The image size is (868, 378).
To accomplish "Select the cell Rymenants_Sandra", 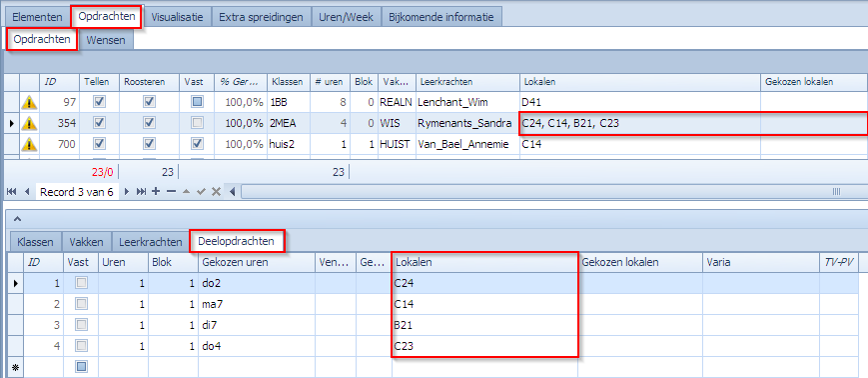I will [x=467, y=123].
